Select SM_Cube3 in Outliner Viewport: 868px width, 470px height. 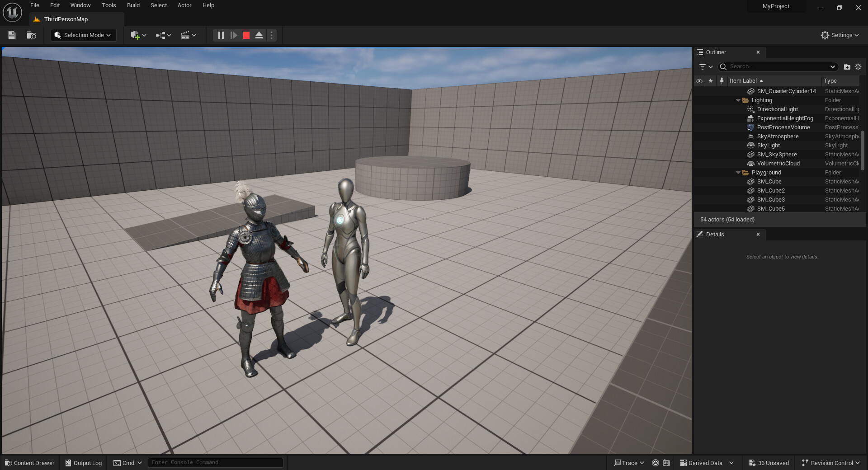[777, 200]
